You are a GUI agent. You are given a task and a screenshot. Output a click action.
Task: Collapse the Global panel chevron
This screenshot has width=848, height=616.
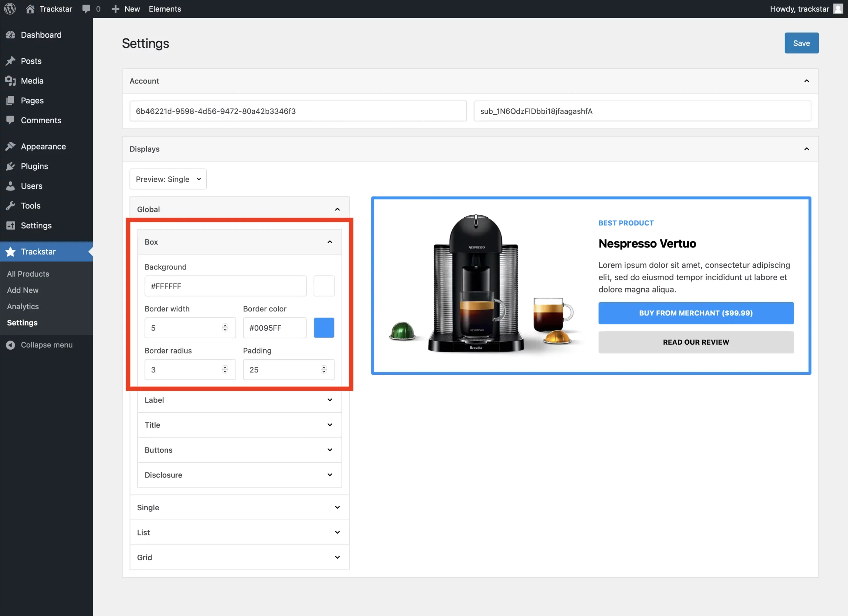pyautogui.click(x=337, y=209)
